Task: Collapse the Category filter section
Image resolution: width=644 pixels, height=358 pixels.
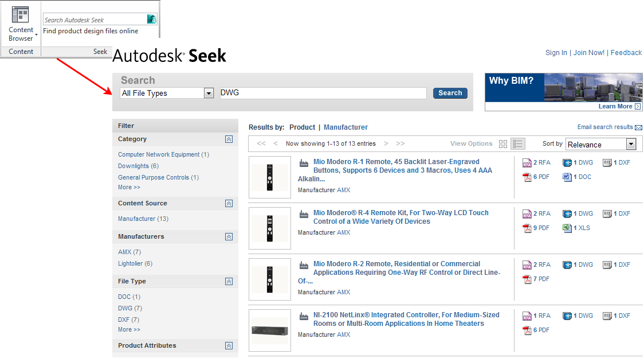Action: [229, 139]
